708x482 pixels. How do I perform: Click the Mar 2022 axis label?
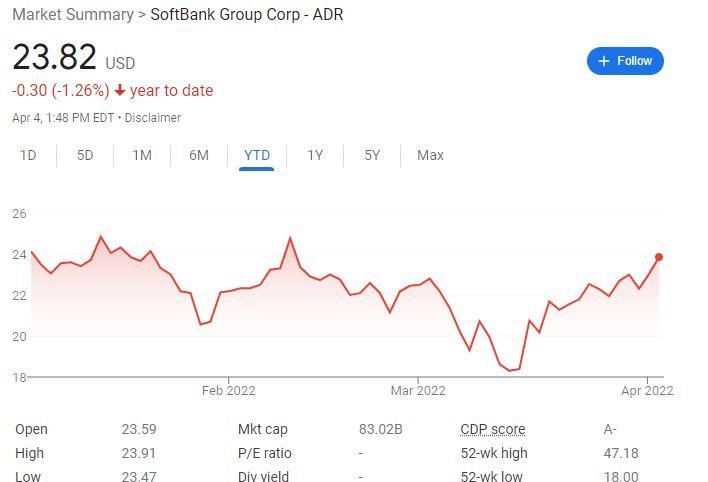click(417, 390)
